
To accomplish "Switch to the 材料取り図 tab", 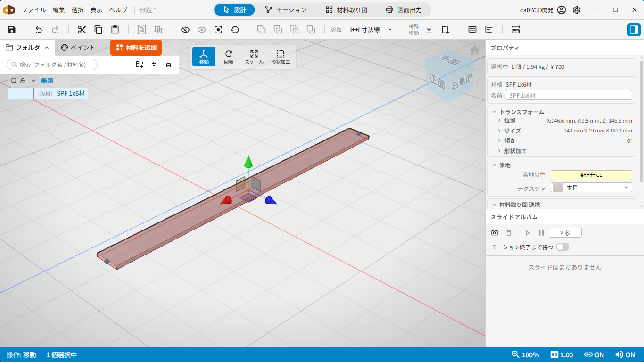I will pyautogui.click(x=347, y=10).
